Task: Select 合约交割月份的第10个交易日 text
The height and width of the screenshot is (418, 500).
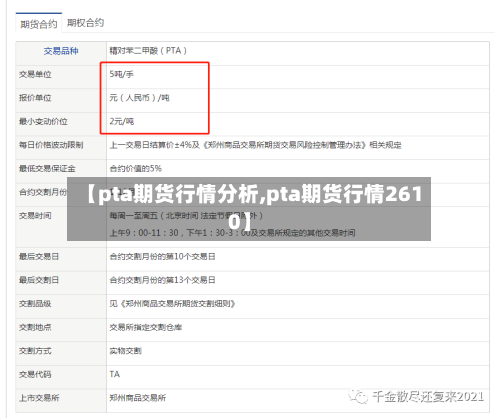Action: [x=162, y=256]
